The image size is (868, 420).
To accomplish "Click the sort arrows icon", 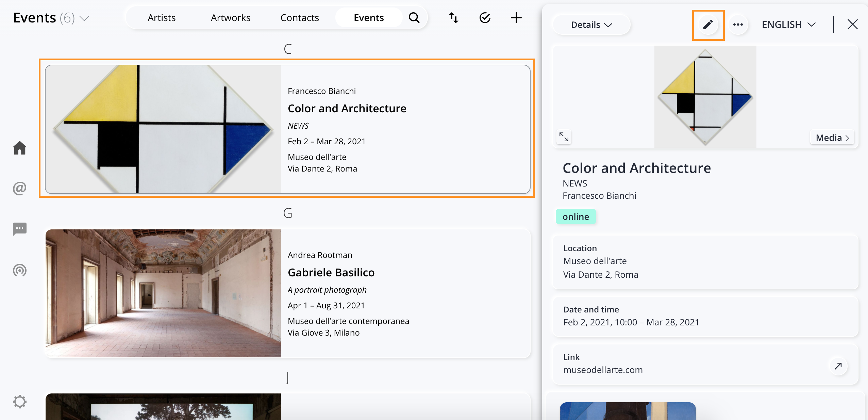I will click(x=454, y=18).
